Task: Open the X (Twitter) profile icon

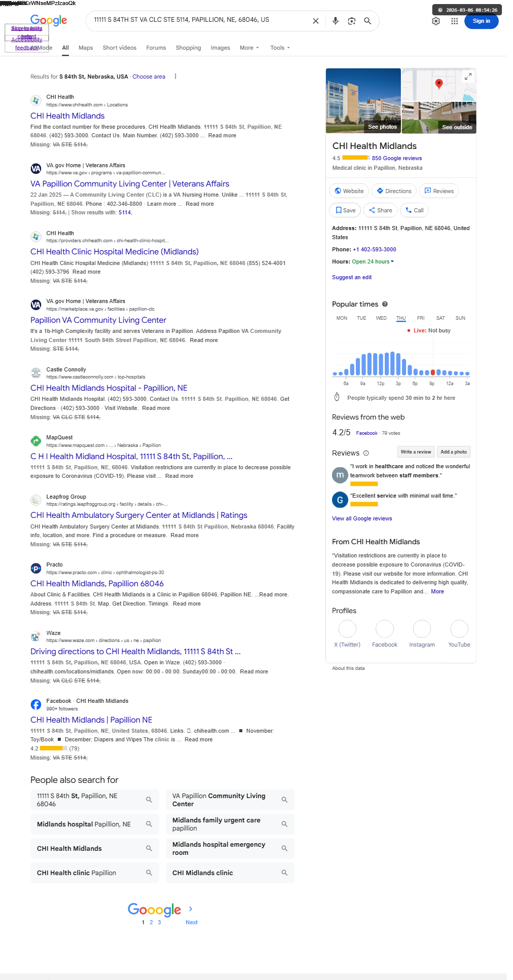Action: click(x=347, y=629)
